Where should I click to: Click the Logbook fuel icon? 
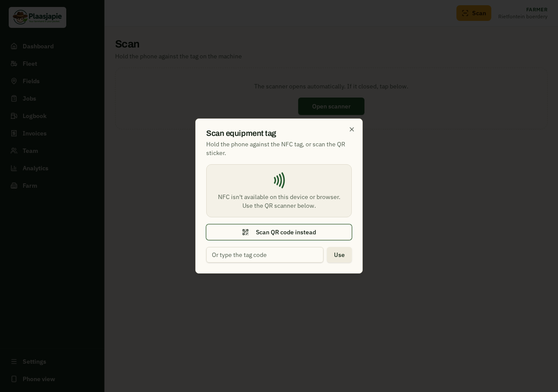tap(14, 116)
